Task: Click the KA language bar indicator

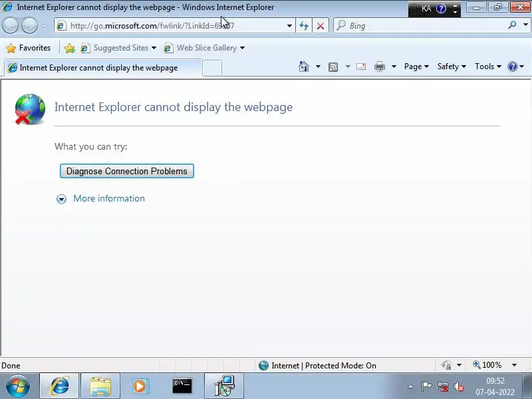Action: click(x=426, y=8)
